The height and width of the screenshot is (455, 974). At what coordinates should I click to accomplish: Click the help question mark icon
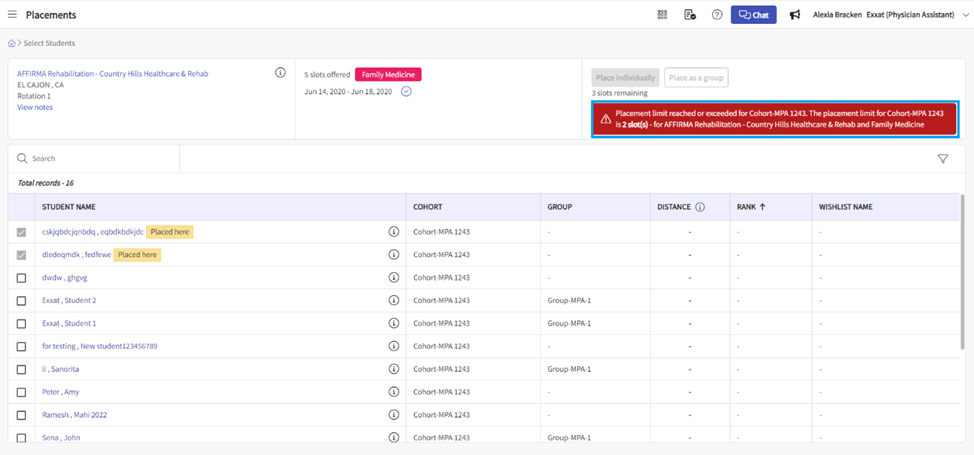coord(717,15)
